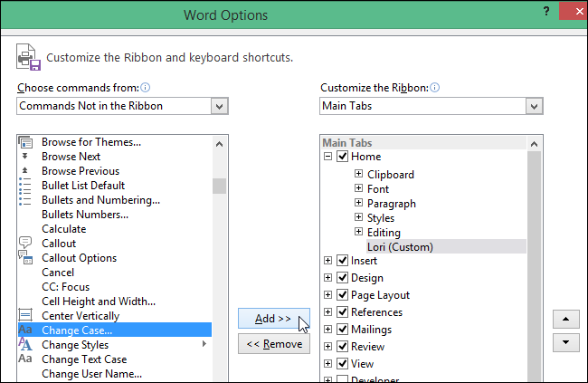
Task: Click info icon beside Choose commands from
Action: click(x=145, y=88)
